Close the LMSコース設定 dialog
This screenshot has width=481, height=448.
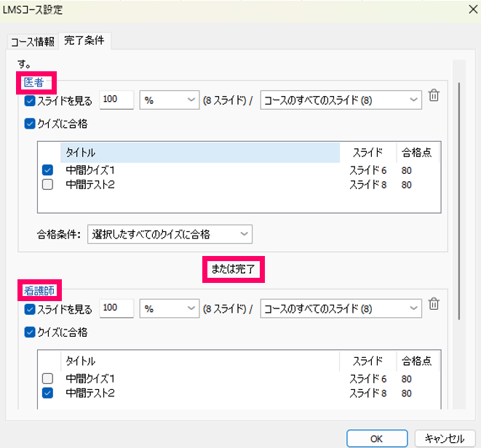click(x=473, y=9)
